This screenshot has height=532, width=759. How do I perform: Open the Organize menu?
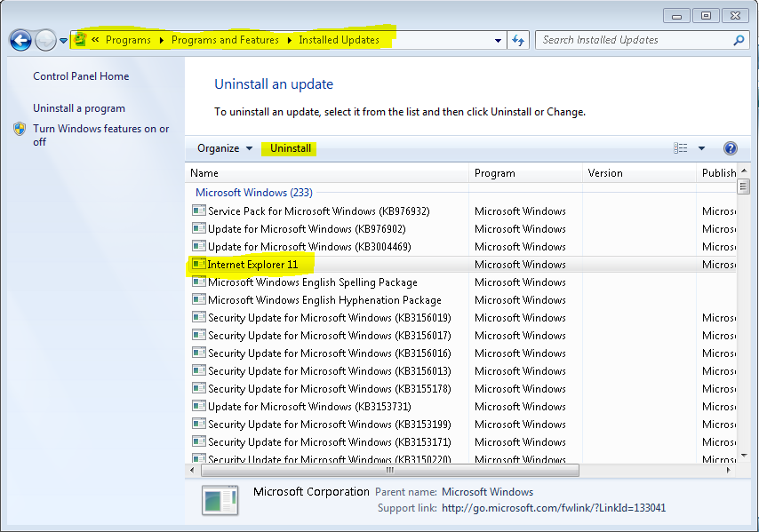point(225,148)
